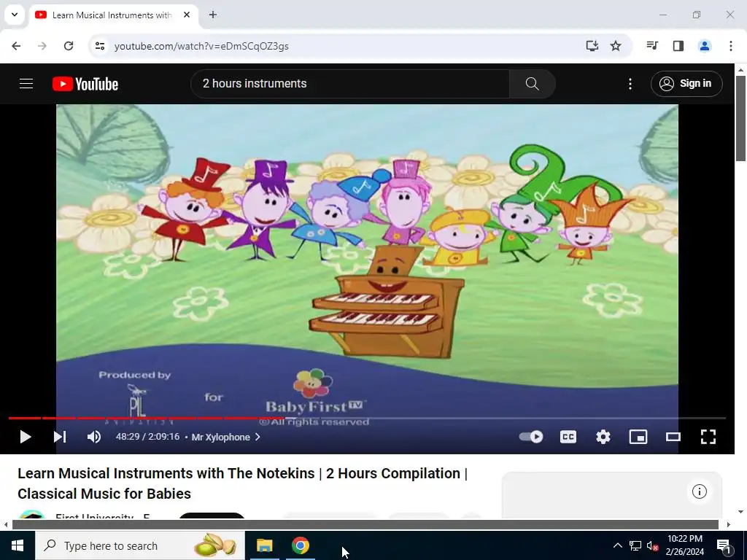Click the address bar URL

(201, 46)
